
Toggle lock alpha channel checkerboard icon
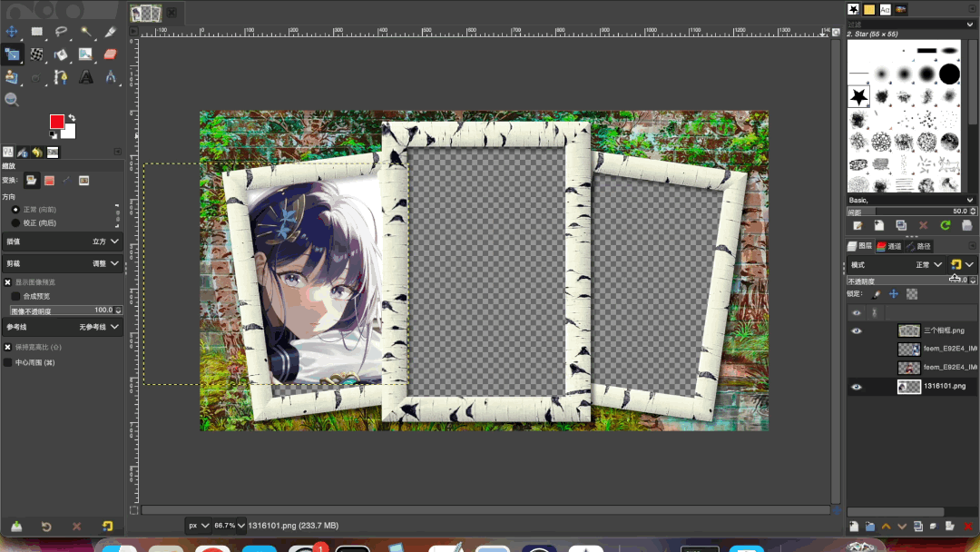[912, 294]
